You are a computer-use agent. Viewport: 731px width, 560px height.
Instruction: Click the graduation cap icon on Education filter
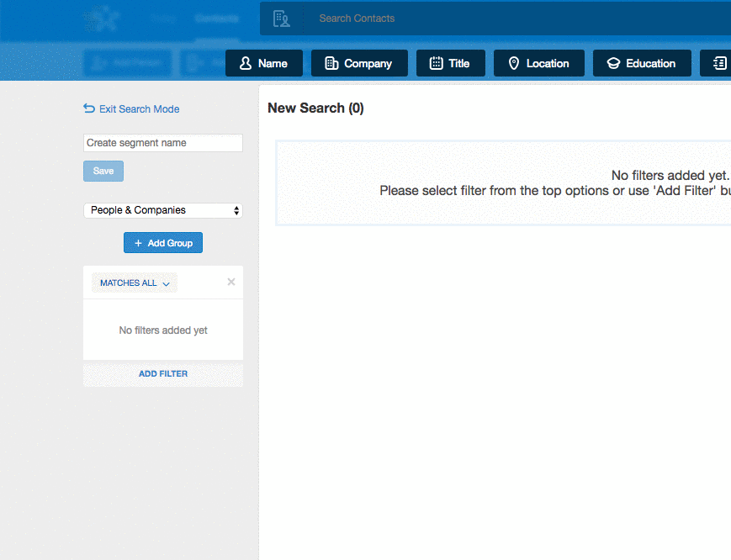click(613, 64)
